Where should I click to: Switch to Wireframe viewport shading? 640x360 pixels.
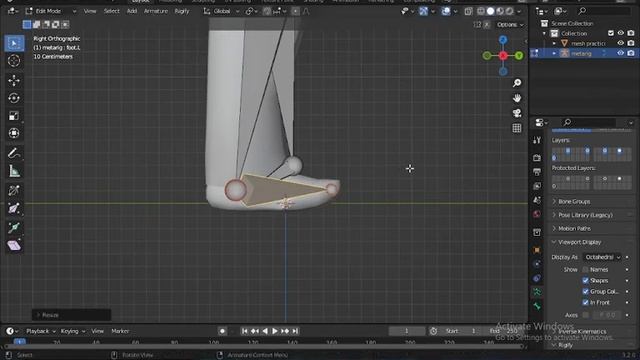coord(481,11)
